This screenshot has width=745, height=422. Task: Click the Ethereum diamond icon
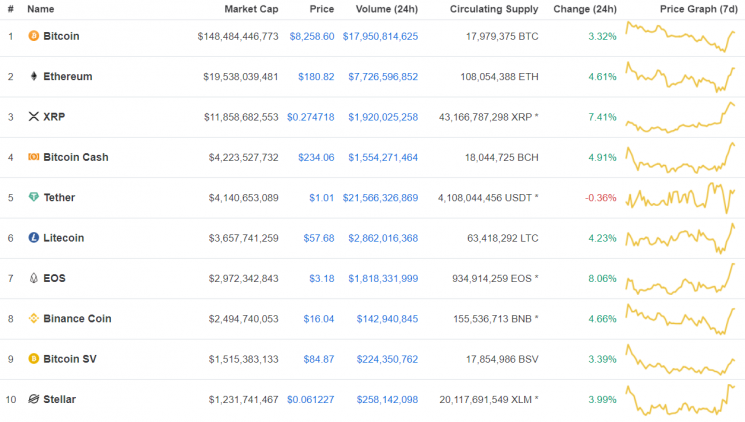[x=33, y=76]
